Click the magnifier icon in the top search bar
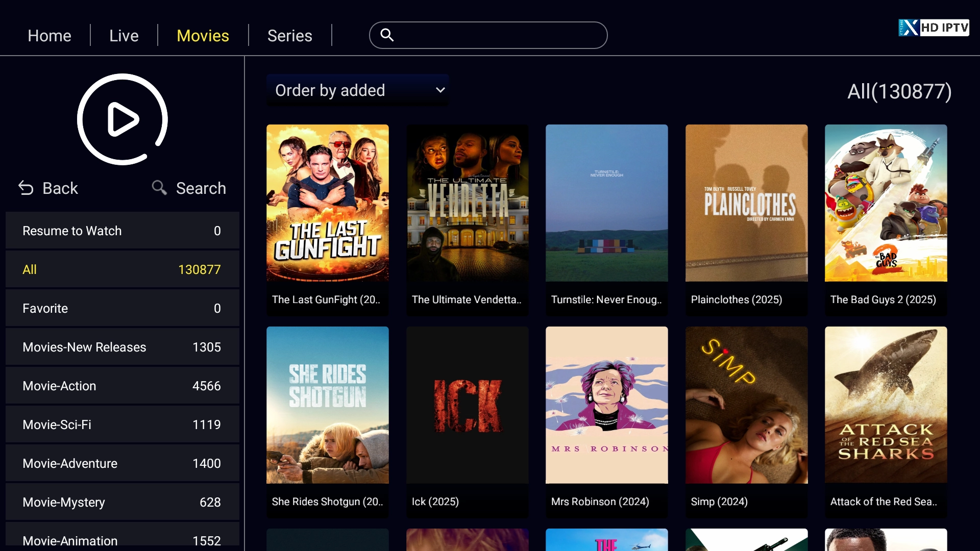Image resolution: width=980 pixels, height=551 pixels. 387,35
